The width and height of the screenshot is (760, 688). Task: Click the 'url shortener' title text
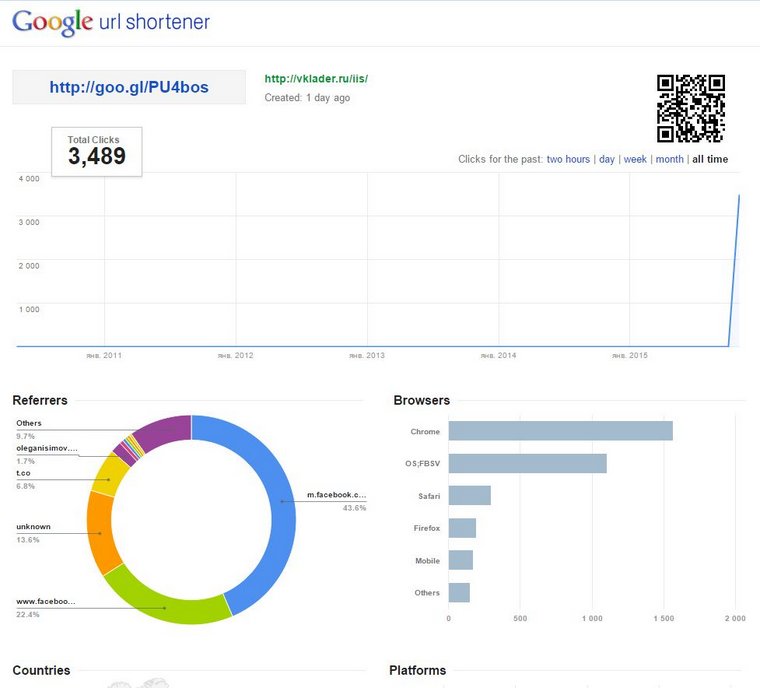point(154,22)
